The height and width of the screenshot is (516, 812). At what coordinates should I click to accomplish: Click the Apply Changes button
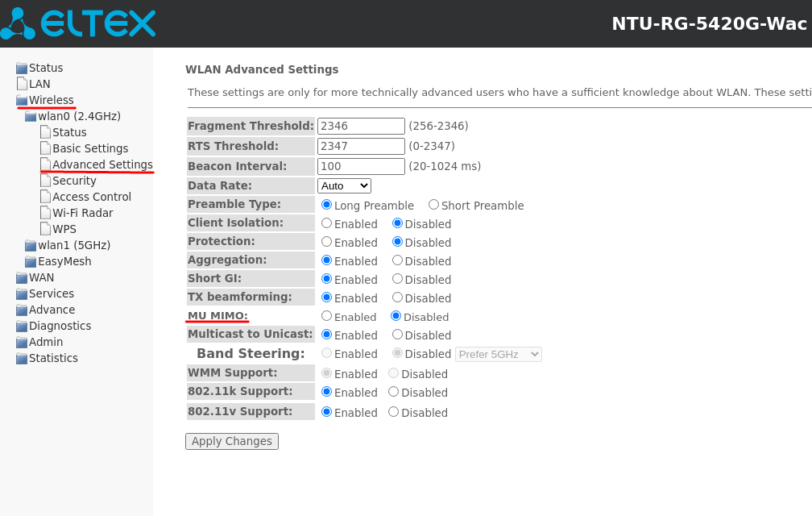(232, 441)
